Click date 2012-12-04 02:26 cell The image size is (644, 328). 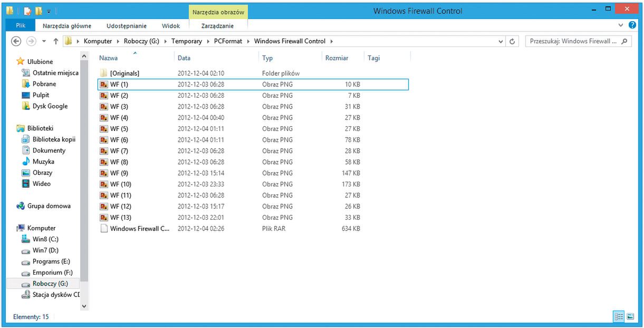click(201, 229)
